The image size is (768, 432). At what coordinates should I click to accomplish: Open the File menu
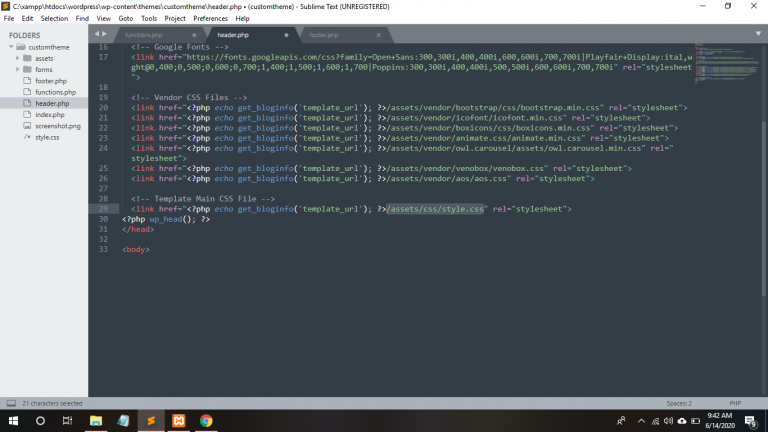pos(9,19)
